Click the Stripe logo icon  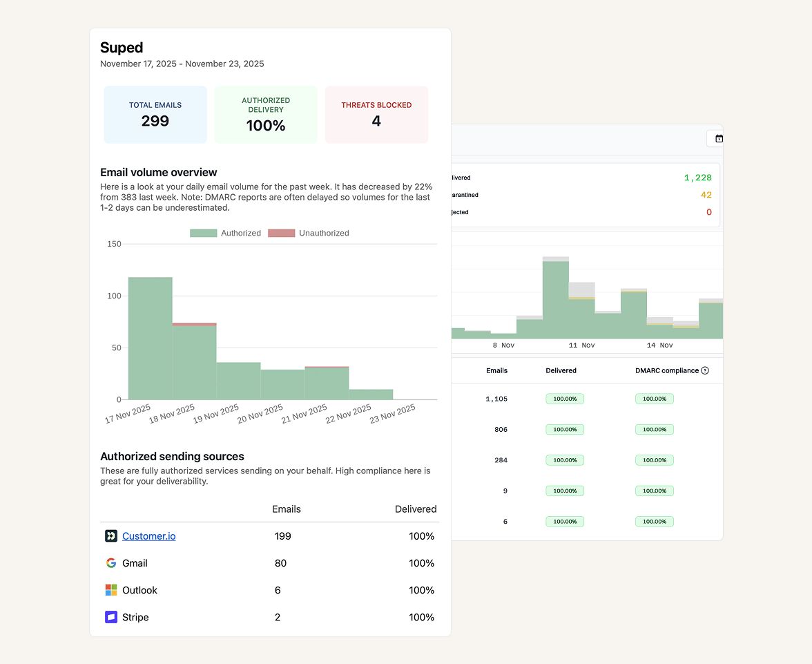pos(111,617)
